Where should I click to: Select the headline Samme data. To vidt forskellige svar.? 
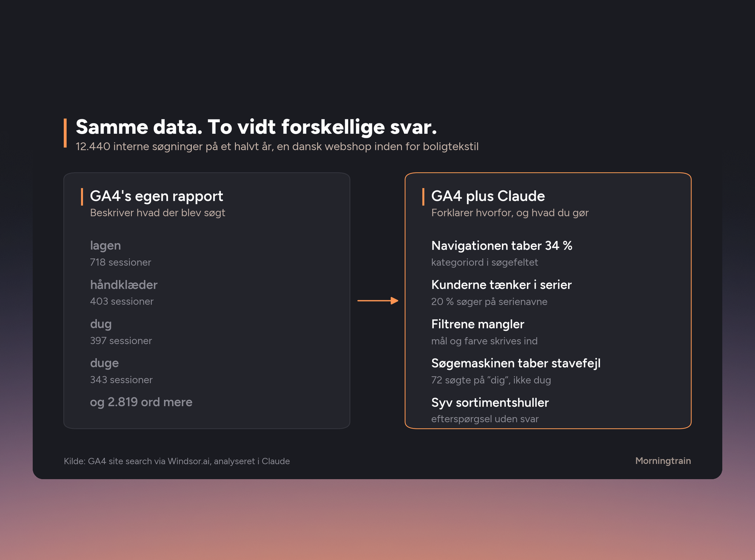click(256, 127)
